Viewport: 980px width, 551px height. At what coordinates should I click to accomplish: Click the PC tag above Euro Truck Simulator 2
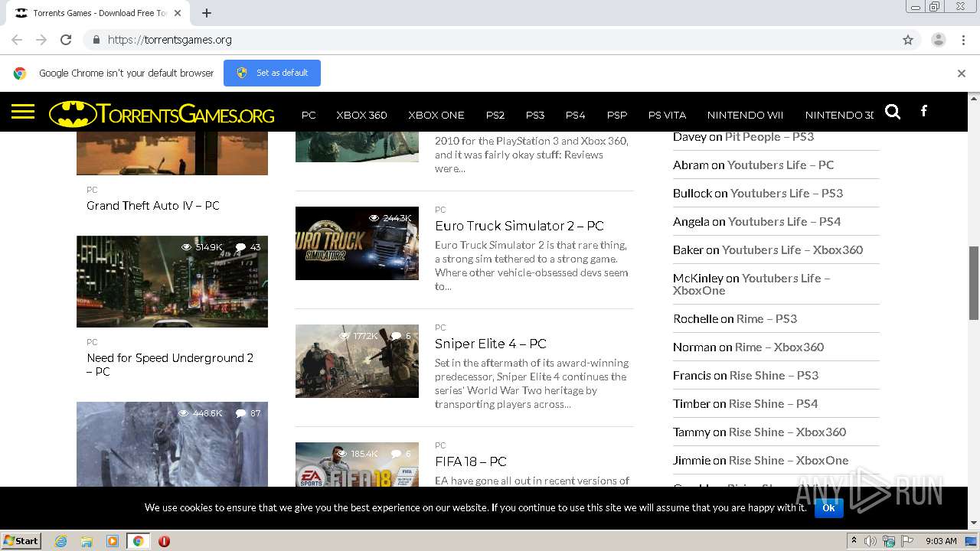440,210
